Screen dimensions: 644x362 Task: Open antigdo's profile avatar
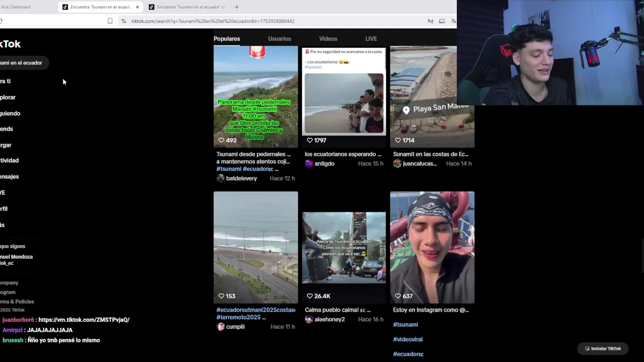pyautogui.click(x=309, y=163)
